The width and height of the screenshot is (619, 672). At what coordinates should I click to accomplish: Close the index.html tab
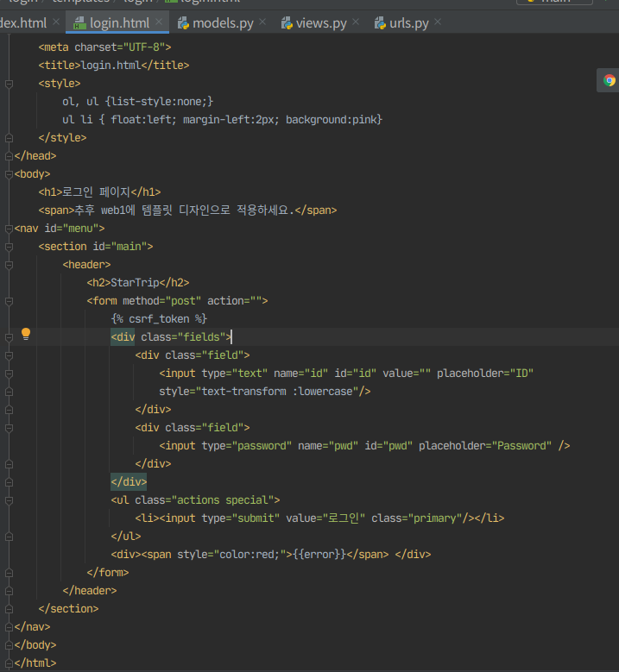[56, 22]
